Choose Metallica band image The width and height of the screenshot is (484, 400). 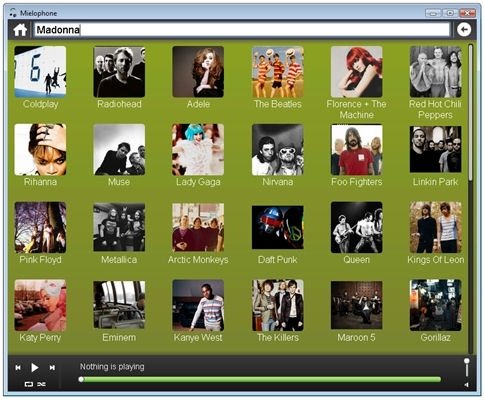(119, 227)
